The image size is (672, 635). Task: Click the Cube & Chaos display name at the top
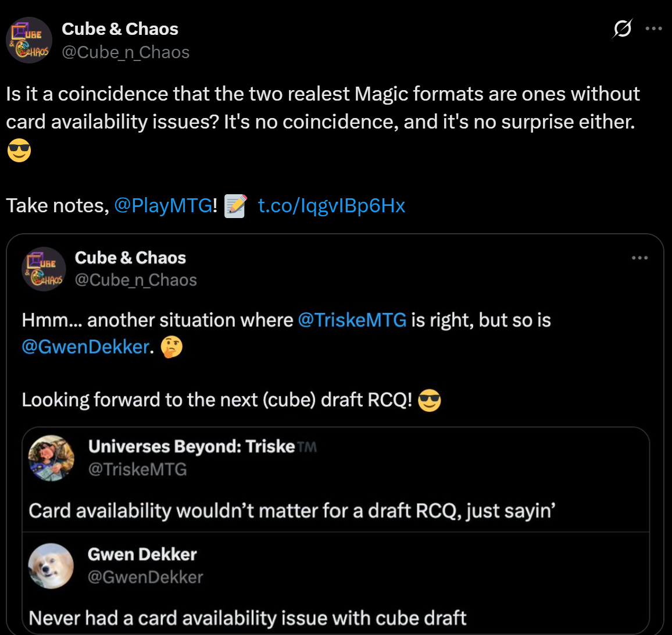point(120,29)
